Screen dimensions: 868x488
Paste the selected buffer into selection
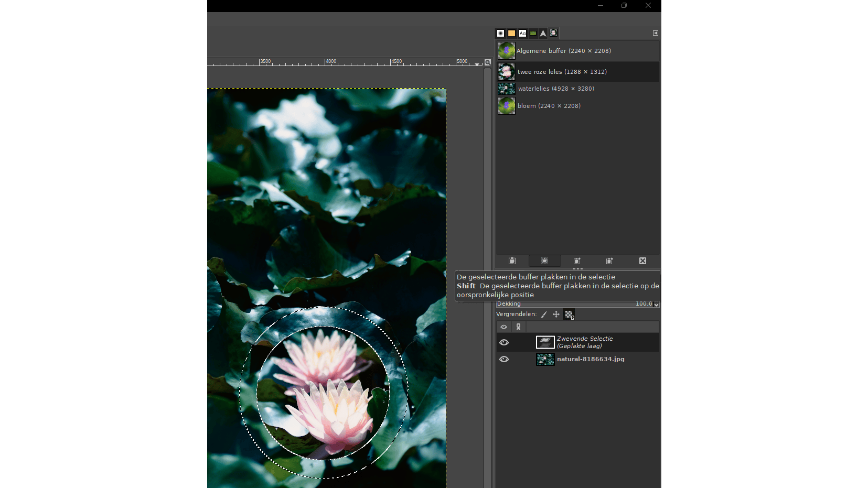coord(544,261)
